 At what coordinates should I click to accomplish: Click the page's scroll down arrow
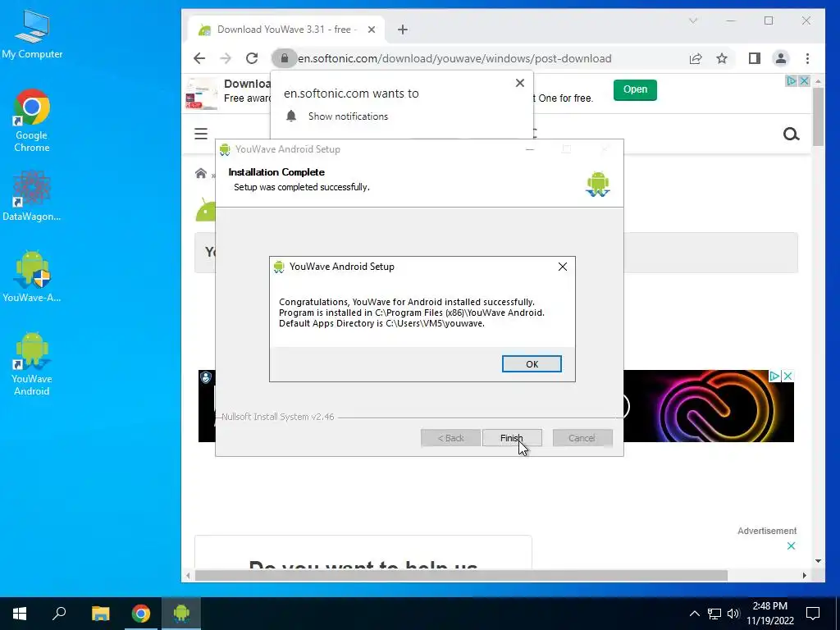coord(818,561)
